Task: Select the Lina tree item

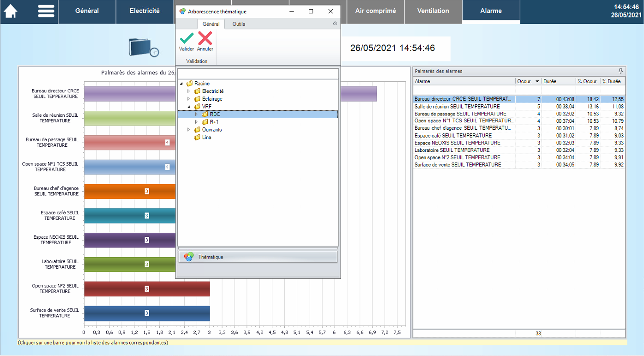Action: point(206,138)
